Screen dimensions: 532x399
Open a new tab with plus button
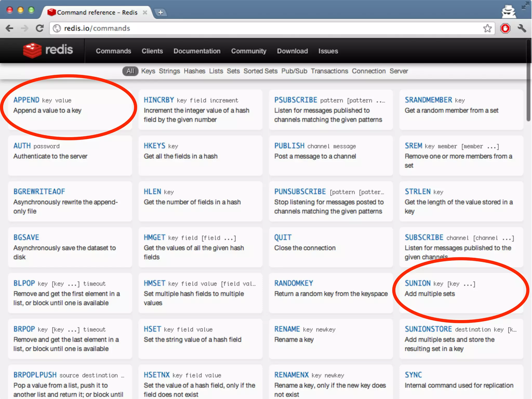[x=161, y=12]
